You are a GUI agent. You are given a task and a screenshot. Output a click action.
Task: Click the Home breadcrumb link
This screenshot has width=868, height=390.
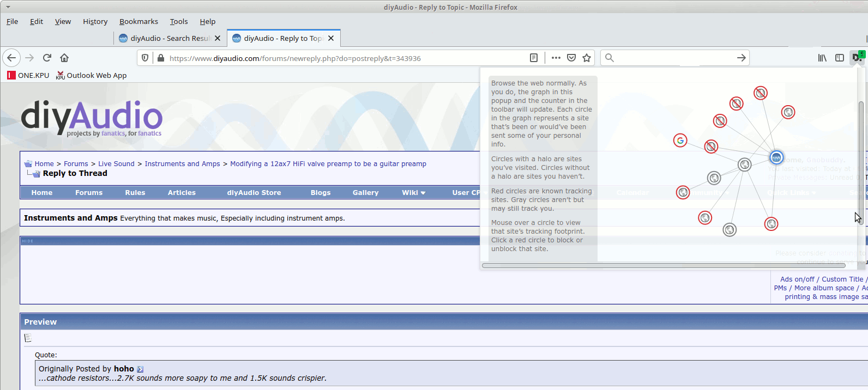coord(44,164)
